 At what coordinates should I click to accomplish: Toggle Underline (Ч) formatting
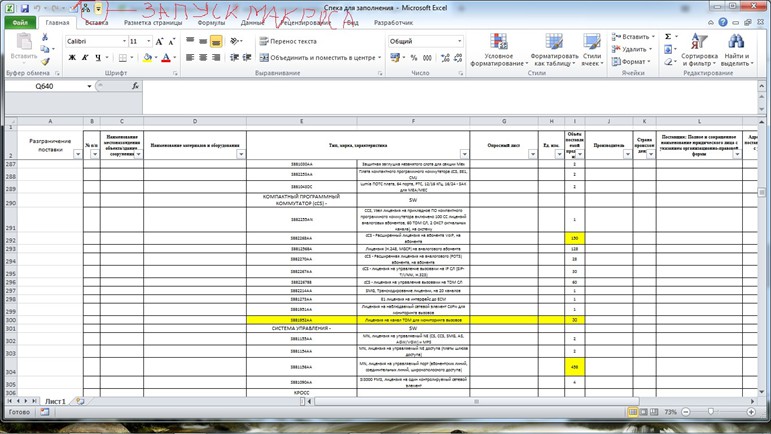click(x=98, y=58)
